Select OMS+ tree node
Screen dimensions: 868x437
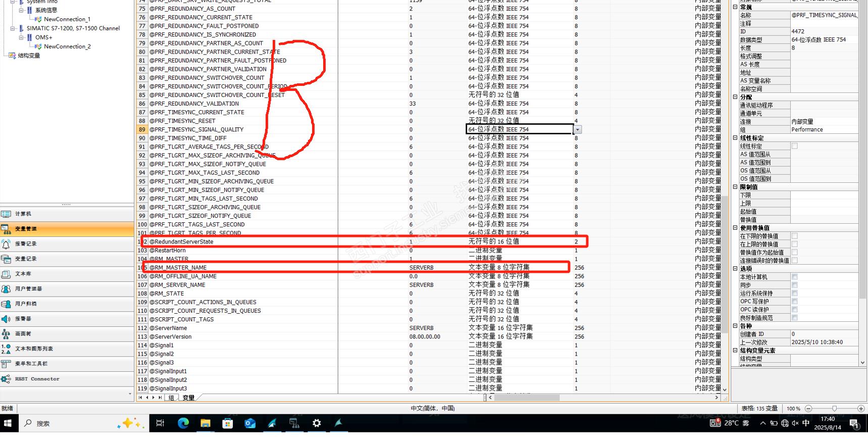pos(43,37)
